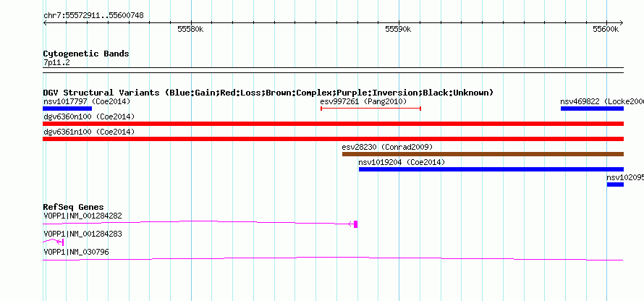The image size is (644, 301).
Task: Open the VOPP1|NM_030796 transcript label
Action: tap(76, 252)
